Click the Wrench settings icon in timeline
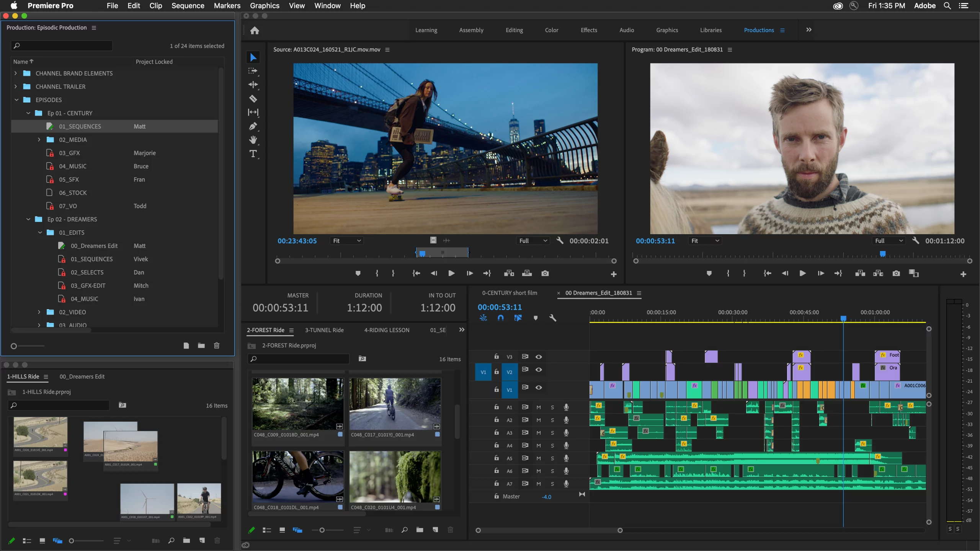 pos(553,318)
